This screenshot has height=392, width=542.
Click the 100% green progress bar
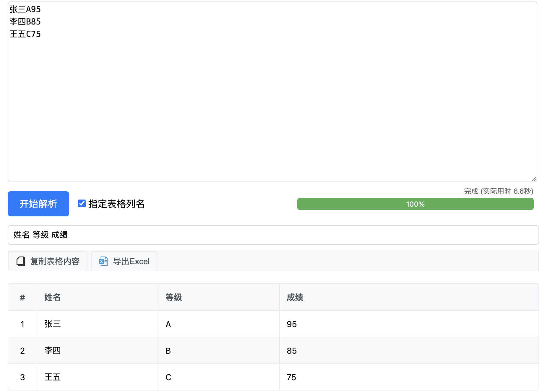[415, 204]
